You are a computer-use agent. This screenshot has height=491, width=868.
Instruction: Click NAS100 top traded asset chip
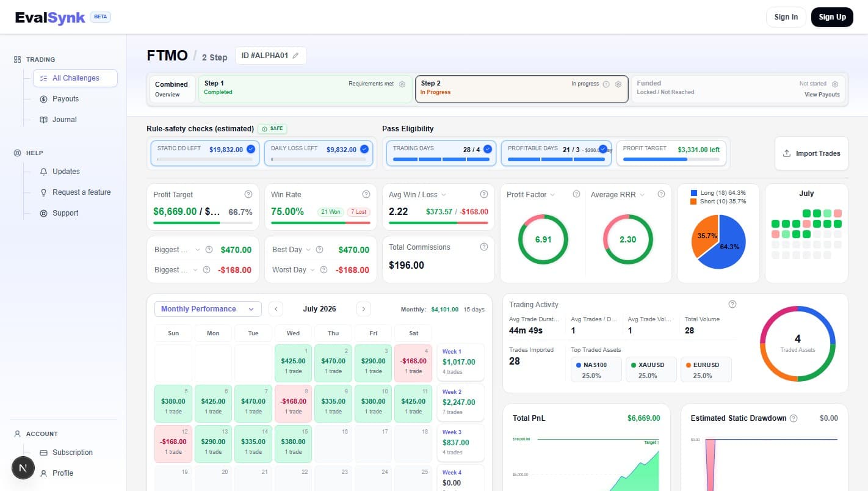[596, 369]
